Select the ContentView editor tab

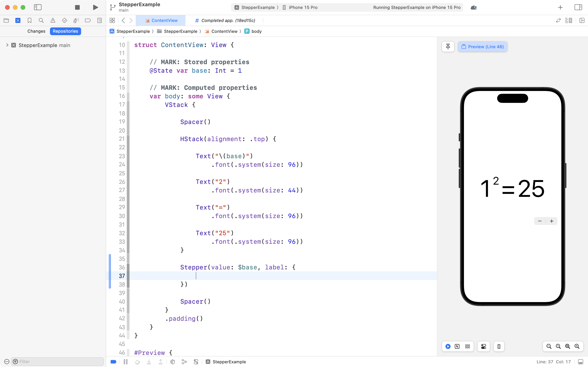pos(161,20)
